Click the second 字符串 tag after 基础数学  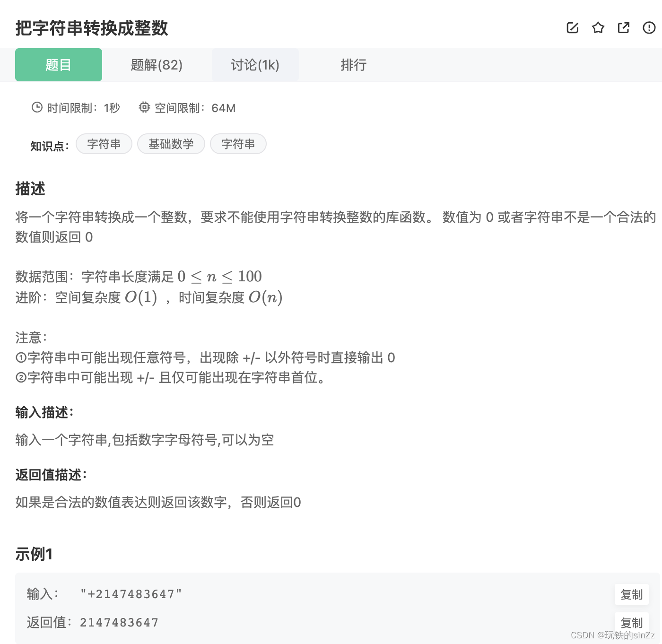point(238,144)
